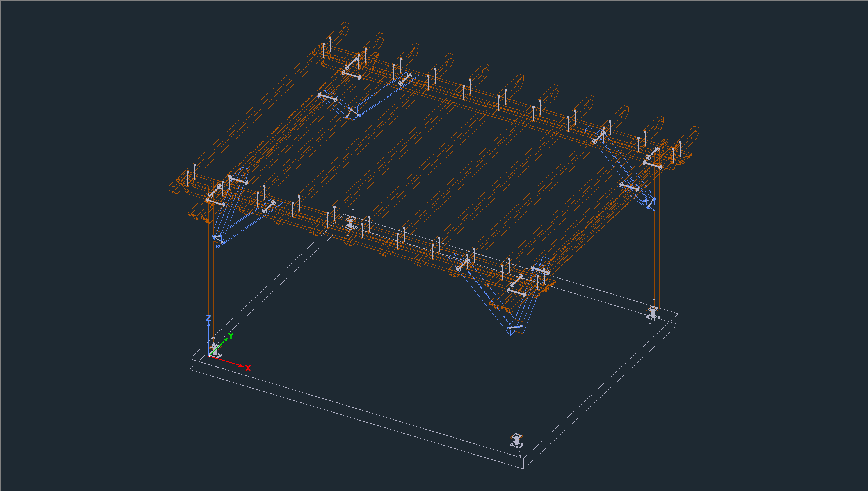868x491 pixels.
Task: Pick the slab corner nearest the viewer
Action: pos(524,468)
